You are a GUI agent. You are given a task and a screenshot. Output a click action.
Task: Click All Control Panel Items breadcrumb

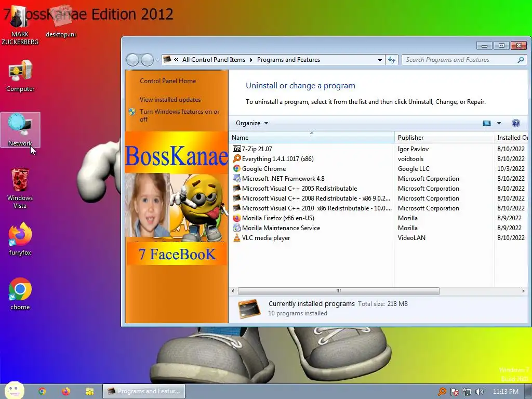(x=214, y=60)
